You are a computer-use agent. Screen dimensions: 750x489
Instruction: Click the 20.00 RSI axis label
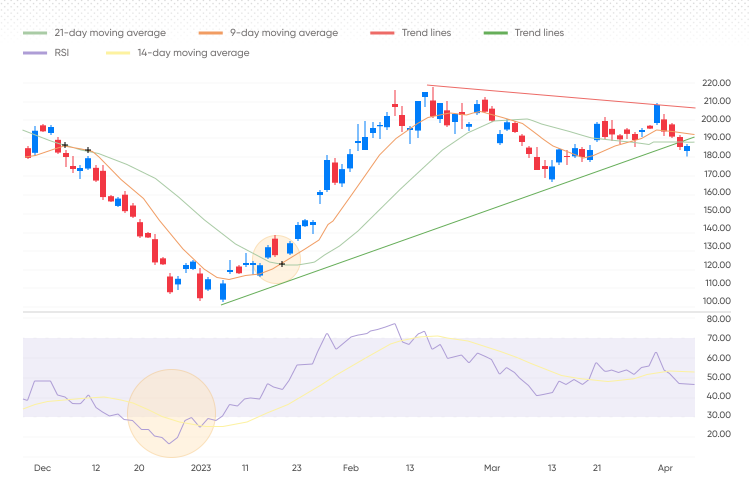pos(715,434)
